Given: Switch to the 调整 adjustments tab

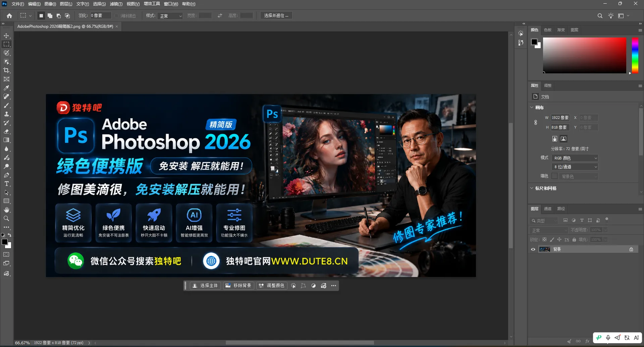Looking at the screenshot, I should (x=548, y=85).
